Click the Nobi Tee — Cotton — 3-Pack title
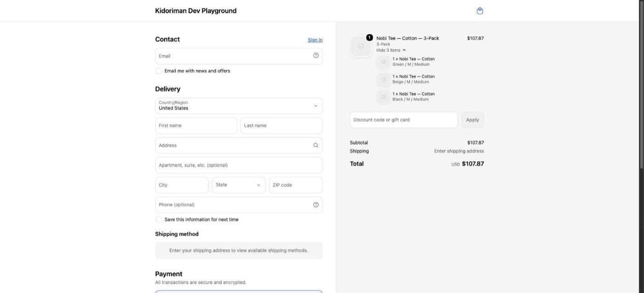The height and width of the screenshot is (293, 644). point(408,38)
